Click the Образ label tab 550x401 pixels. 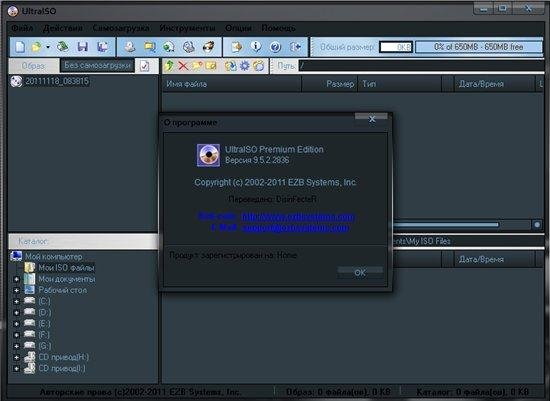[x=33, y=66]
